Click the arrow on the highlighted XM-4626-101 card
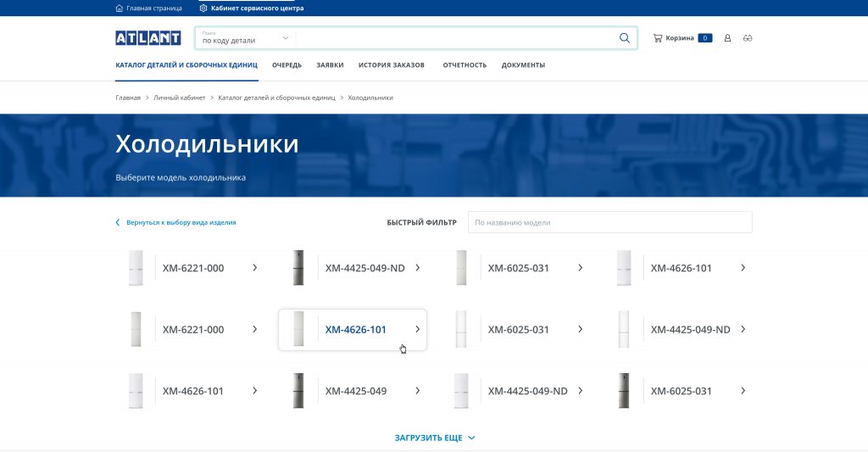 point(417,329)
